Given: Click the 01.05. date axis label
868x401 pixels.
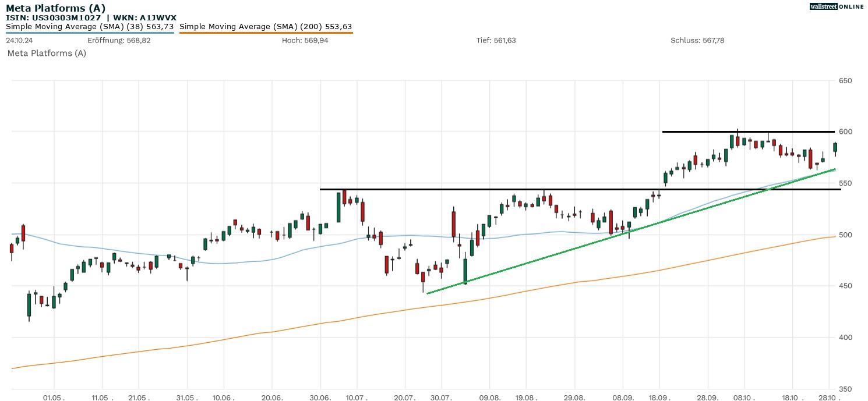Looking at the screenshot, I should [x=54, y=396].
